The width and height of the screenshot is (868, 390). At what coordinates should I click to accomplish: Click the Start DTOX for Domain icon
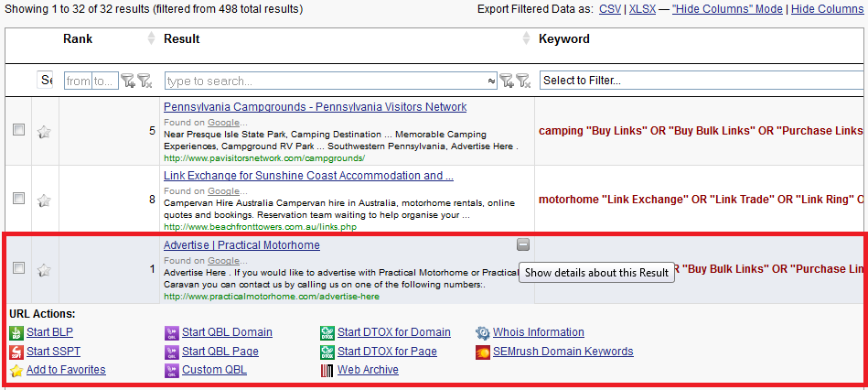(x=327, y=333)
